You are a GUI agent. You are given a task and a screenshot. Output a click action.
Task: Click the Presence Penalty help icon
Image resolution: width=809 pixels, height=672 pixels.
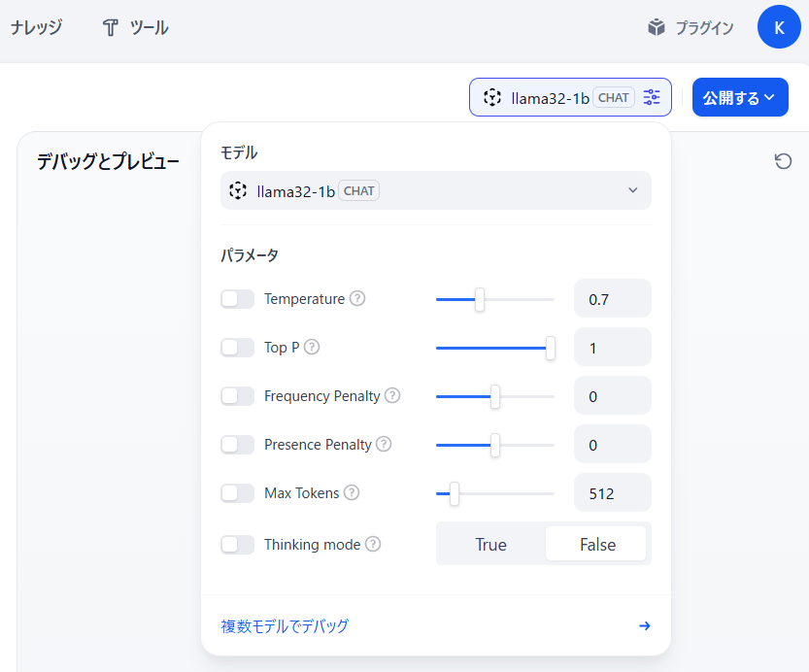coord(384,444)
